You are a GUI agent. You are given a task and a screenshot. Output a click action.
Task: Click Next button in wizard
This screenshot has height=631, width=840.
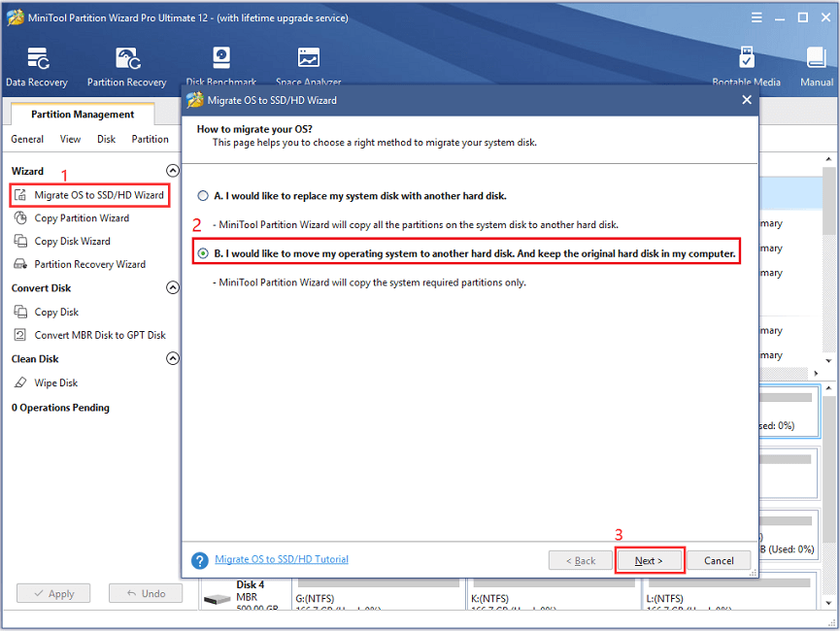[x=649, y=560]
